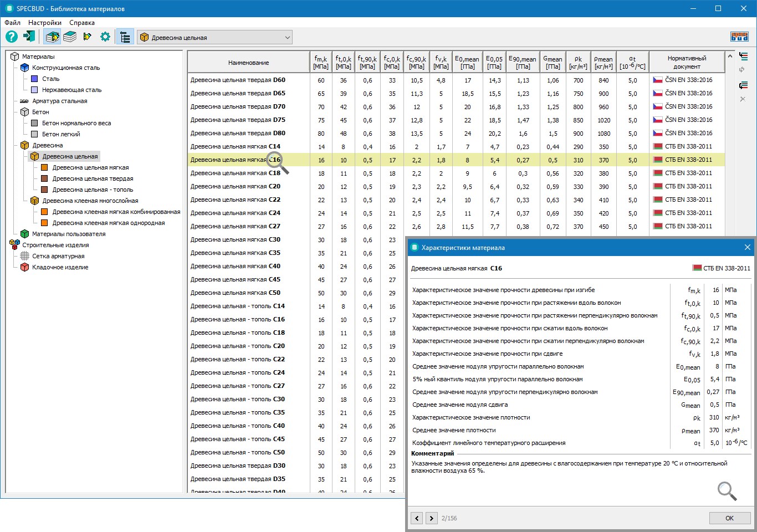Click the settings gear toolbar icon
This screenshot has width=757, height=532.
click(x=105, y=37)
